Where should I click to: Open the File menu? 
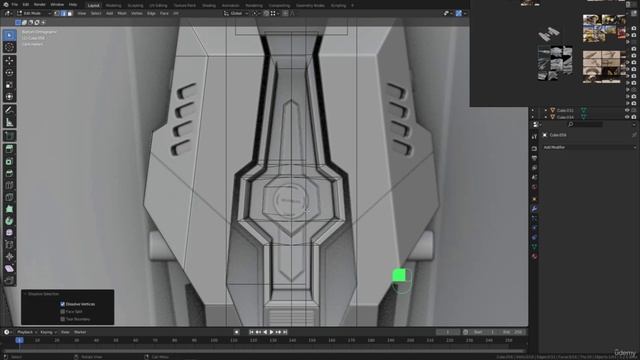coord(15,4)
